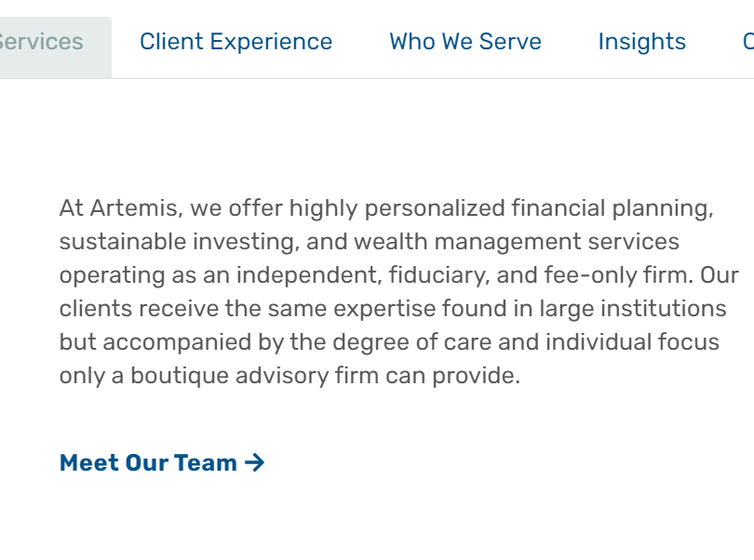Viewport: 754px width, 560px height.
Task: Click the shaded Services navigation button
Action: [39, 41]
